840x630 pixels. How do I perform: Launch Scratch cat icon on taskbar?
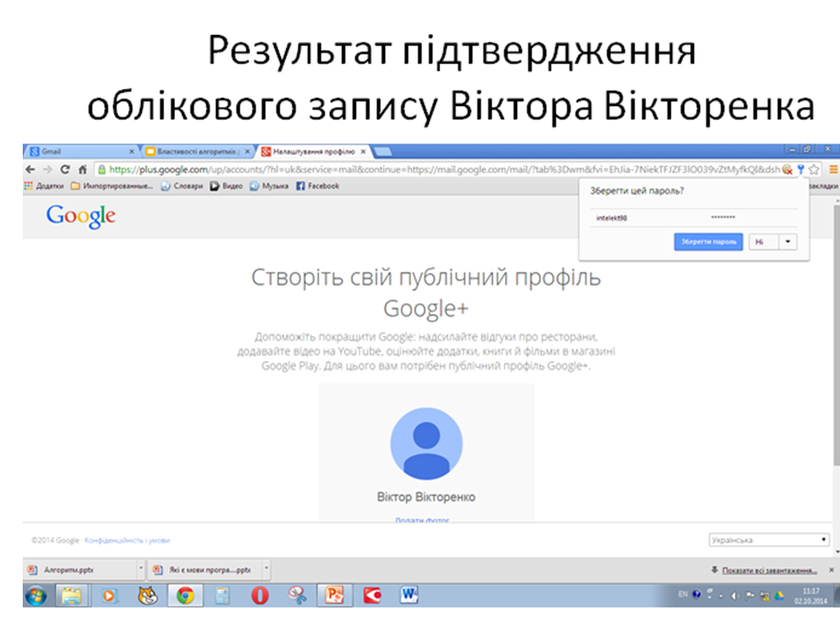147,596
